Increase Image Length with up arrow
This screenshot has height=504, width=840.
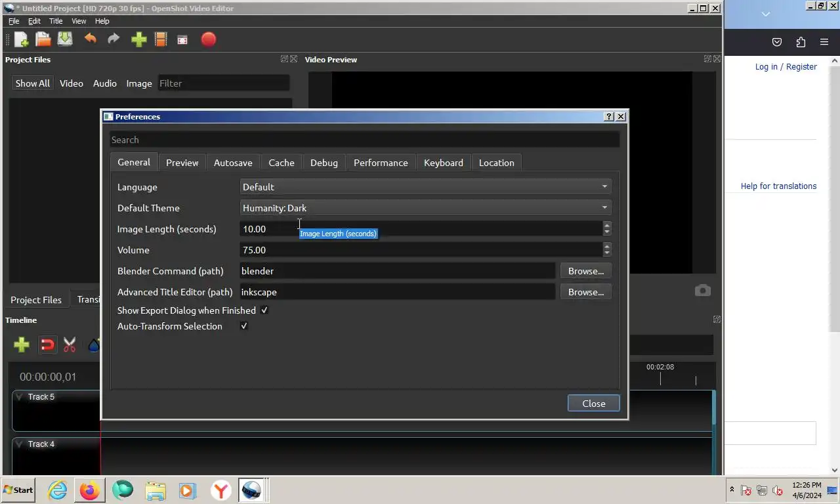coord(607,225)
